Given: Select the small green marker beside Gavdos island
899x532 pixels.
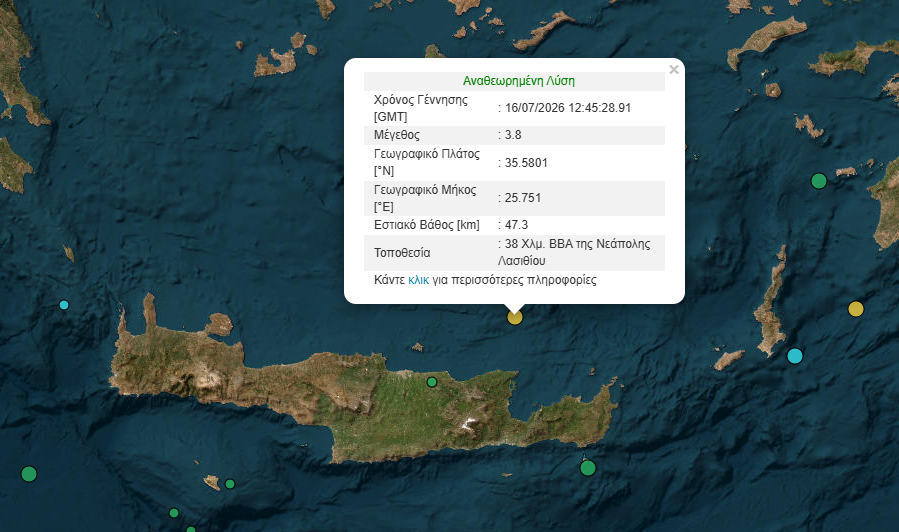Looking at the screenshot, I should (230, 484).
